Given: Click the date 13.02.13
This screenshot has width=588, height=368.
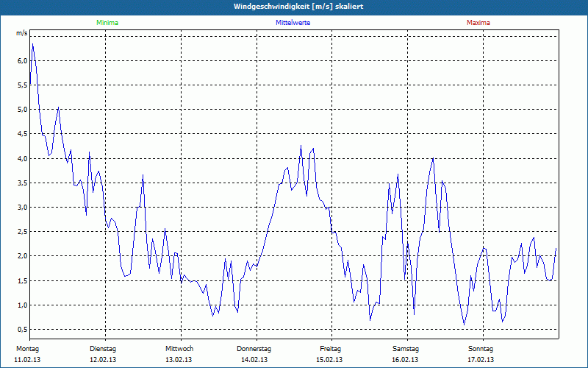Looking at the screenshot, I should pos(179,360).
